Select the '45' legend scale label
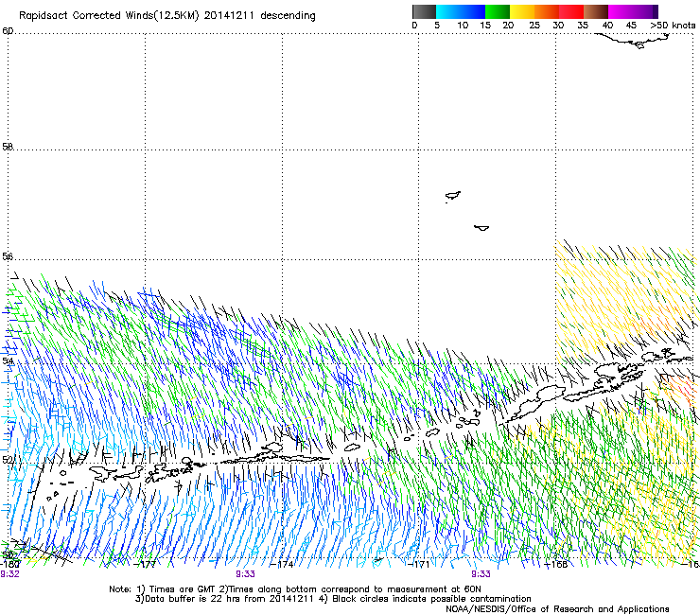The image size is (700, 615). click(631, 26)
